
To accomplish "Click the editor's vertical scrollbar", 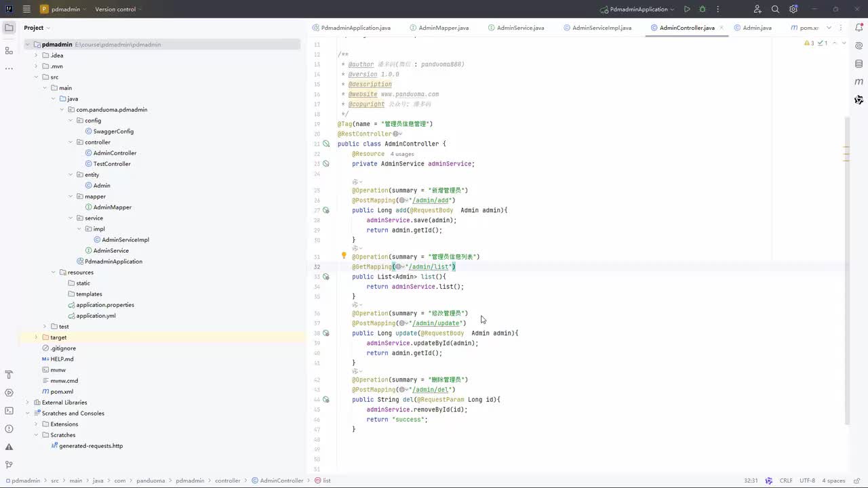I will [x=846, y=271].
